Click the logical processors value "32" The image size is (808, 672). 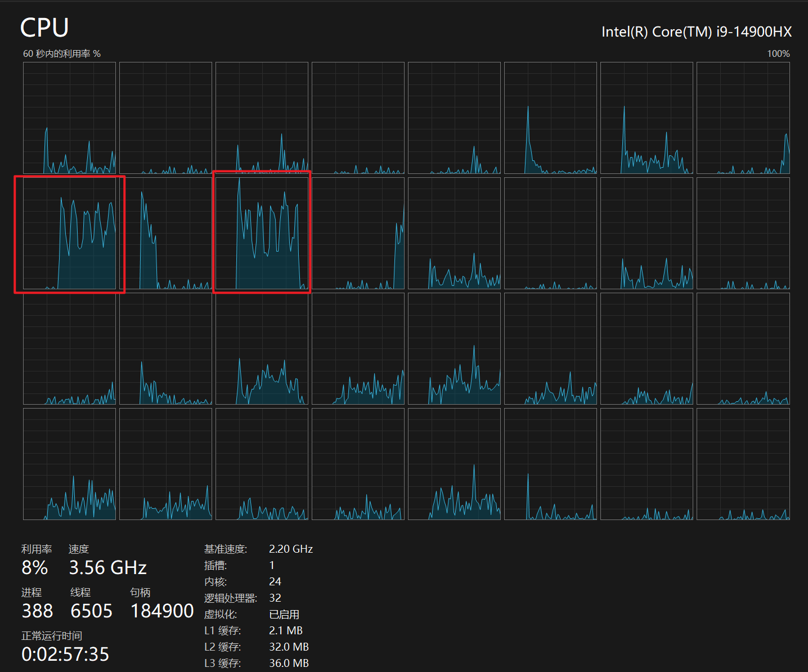[x=275, y=598]
